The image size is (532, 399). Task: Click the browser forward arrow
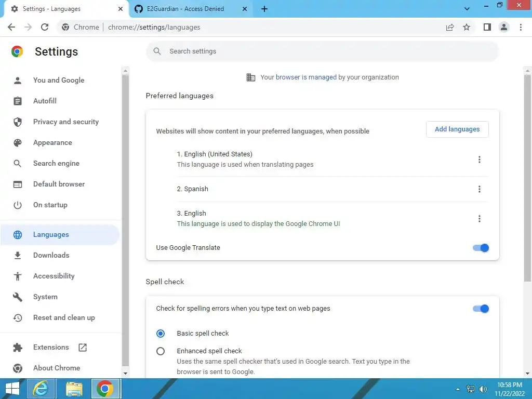click(x=28, y=27)
